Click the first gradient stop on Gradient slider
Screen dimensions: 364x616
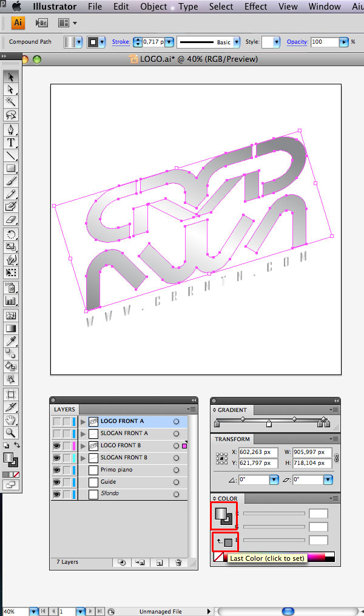tap(217, 424)
